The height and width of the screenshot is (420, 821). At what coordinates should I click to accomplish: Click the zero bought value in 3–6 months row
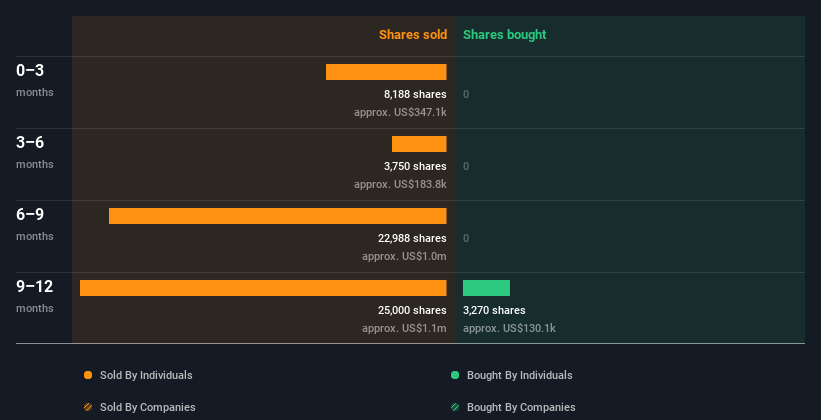tap(466, 167)
